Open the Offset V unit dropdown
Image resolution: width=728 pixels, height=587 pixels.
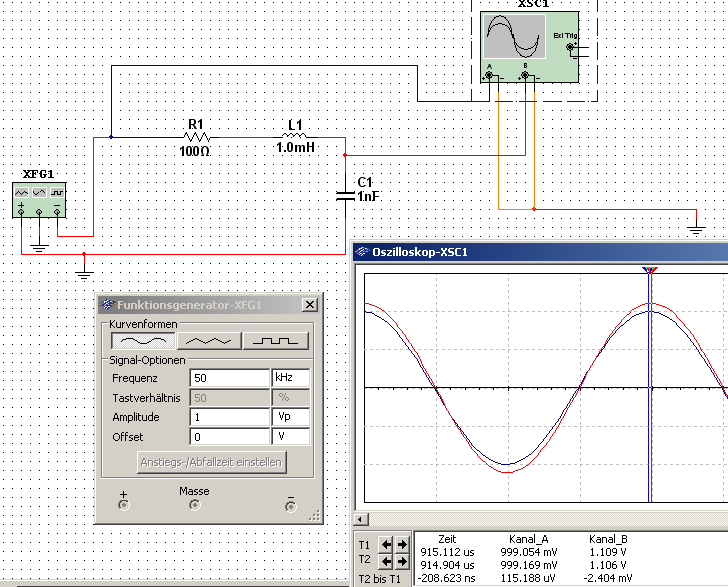(x=290, y=437)
